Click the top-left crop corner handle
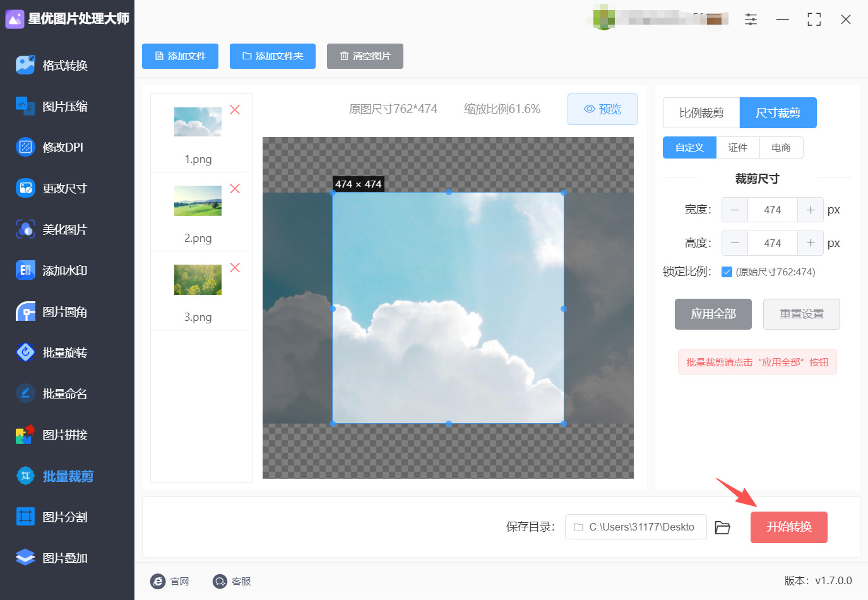Screen dimensions: 868x600 point(333,193)
